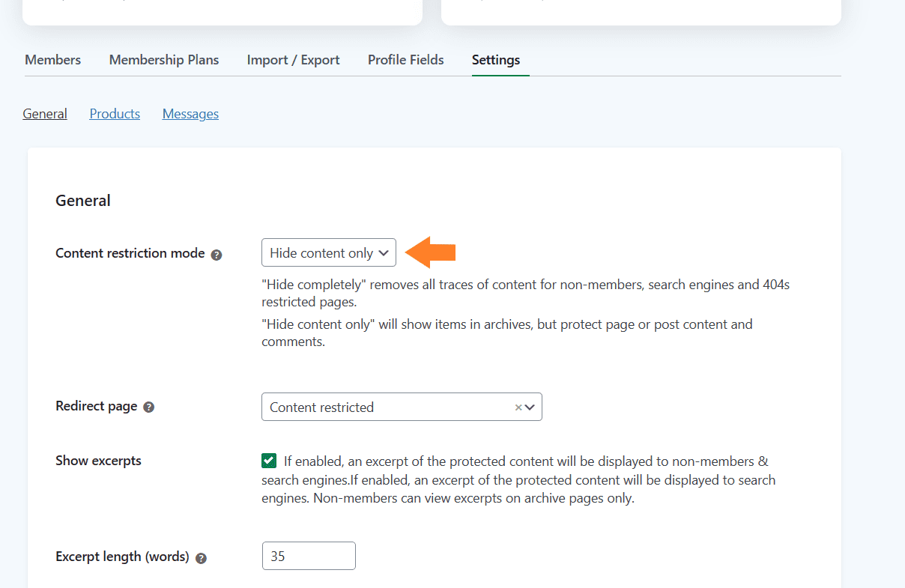Click the Excerpt length (words) label
The image size is (905, 588).
pyautogui.click(x=122, y=557)
